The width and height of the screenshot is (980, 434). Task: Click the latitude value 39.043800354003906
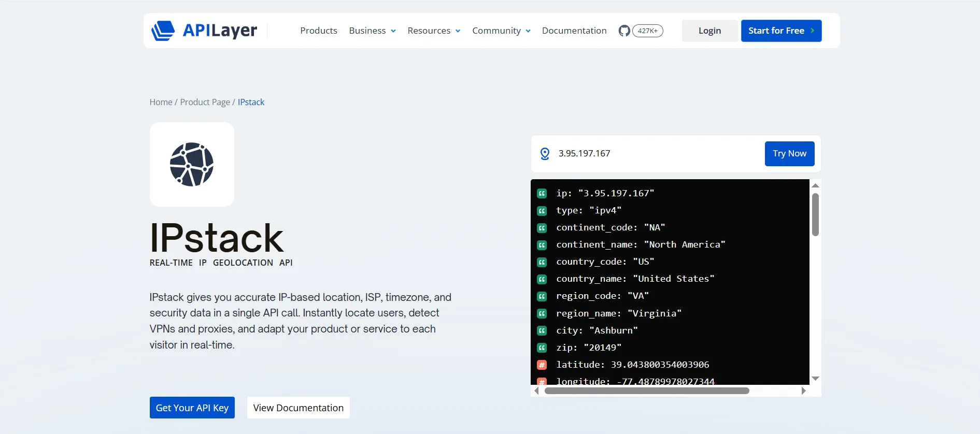(x=660, y=365)
